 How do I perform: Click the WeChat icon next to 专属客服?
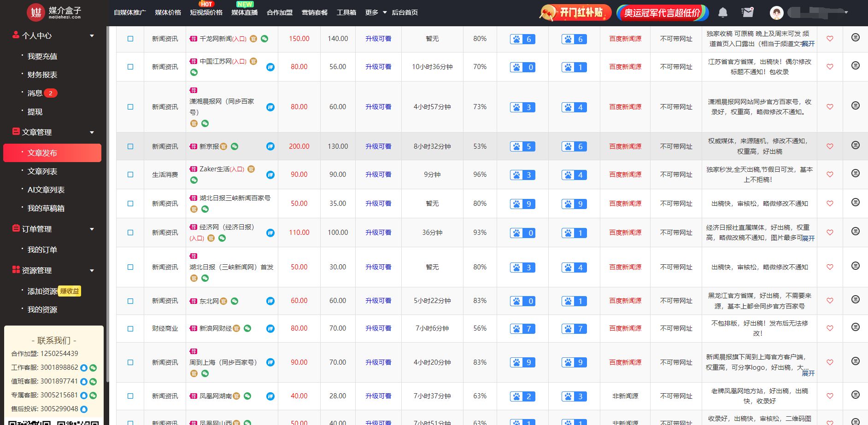tap(93, 396)
